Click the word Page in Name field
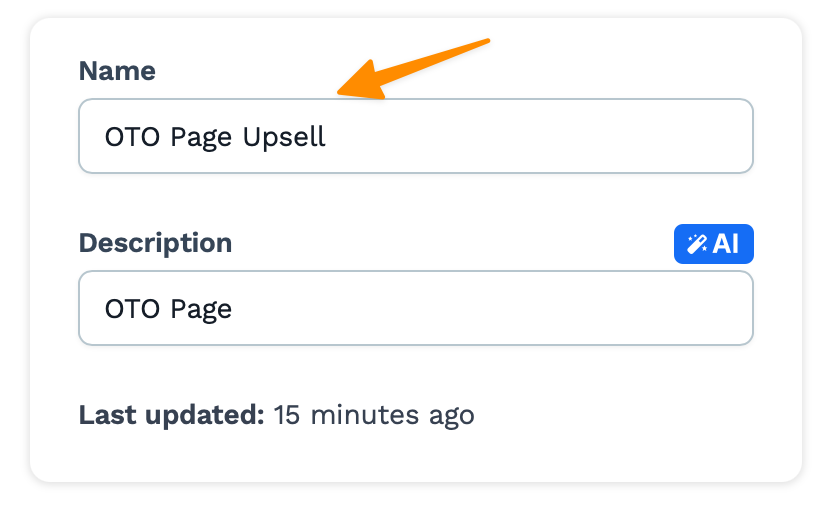 (x=201, y=136)
